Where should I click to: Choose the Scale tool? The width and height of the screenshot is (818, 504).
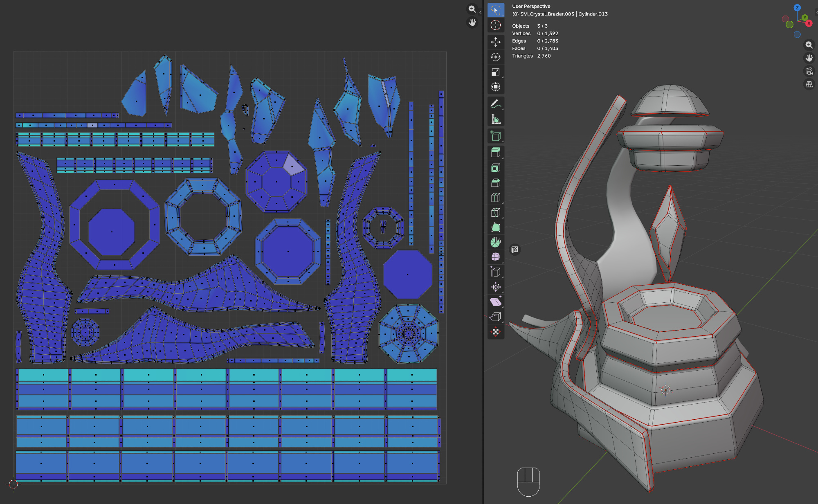[495, 72]
